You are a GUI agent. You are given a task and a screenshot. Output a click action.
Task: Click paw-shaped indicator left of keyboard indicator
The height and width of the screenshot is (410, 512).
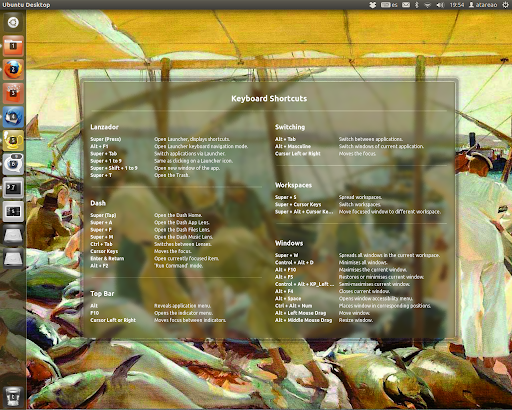(373, 5)
